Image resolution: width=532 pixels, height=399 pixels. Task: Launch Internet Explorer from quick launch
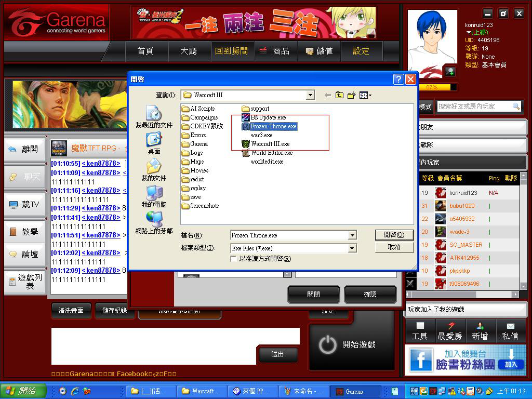[75, 391]
